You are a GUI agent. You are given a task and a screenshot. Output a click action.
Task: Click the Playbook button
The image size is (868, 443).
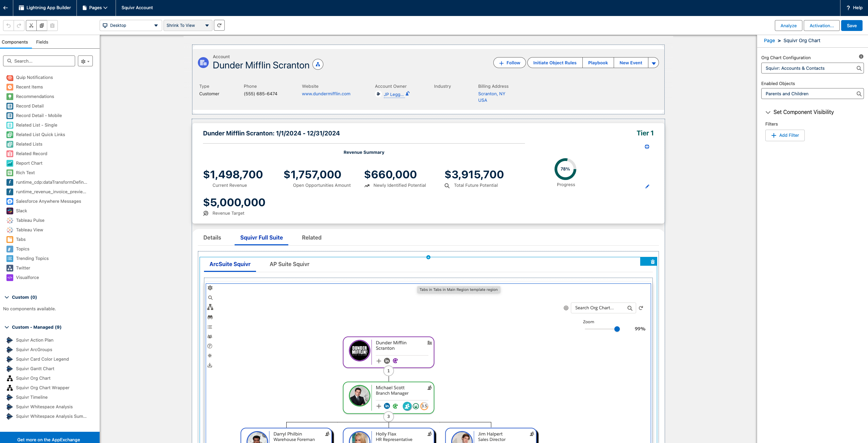coord(598,63)
